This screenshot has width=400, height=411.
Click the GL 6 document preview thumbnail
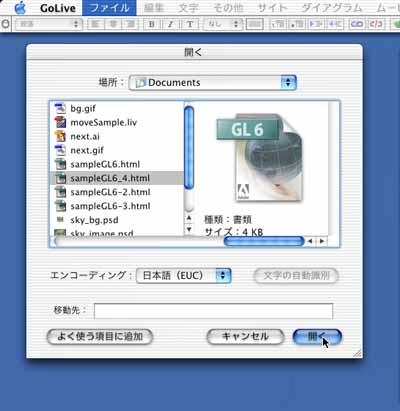pyautogui.click(x=260, y=157)
